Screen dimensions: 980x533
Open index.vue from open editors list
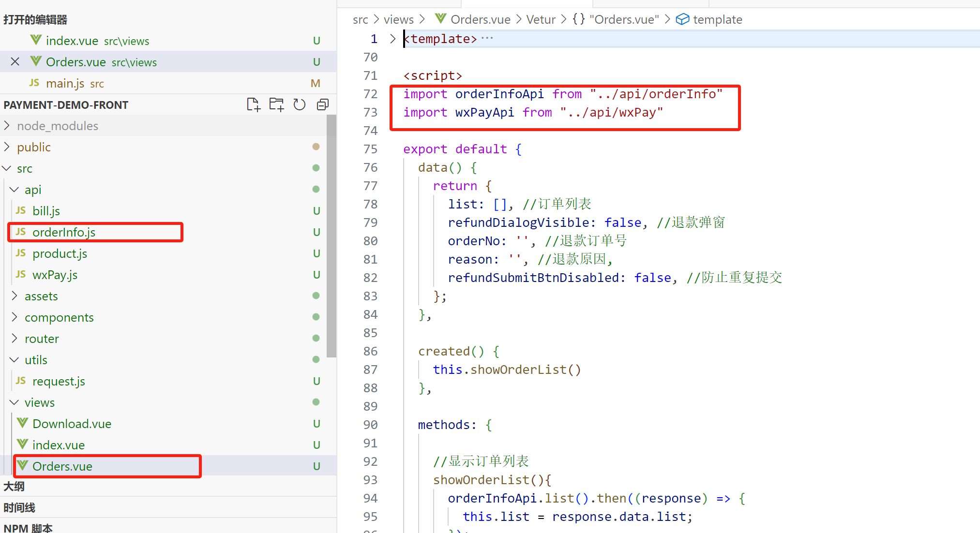click(x=72, y=41)
